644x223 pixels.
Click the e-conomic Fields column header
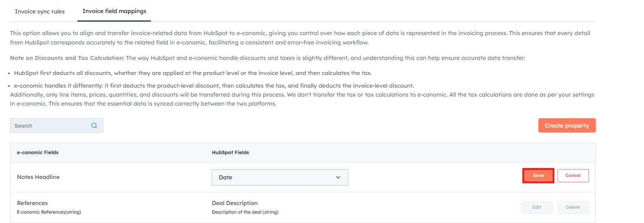38,152
